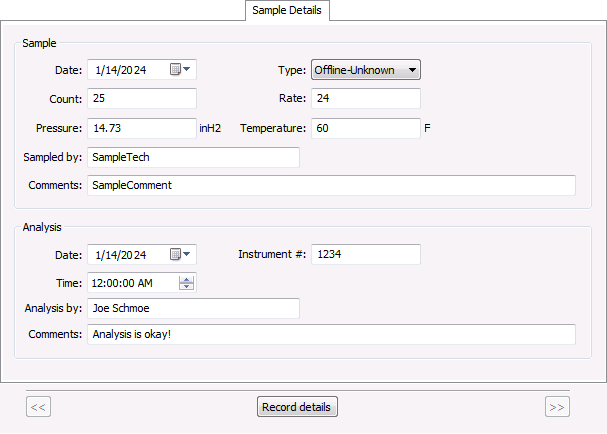
Task: Focus the Pressure field with 14.73
Action: tap(142, 128)
